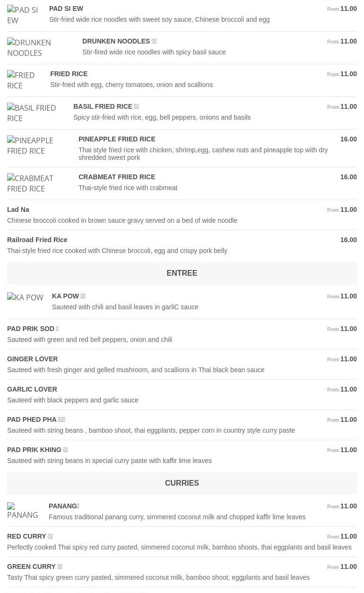The width and height of the screenshot is (364, 593).
Task: Click the Ka Pow dish thumbnail
Action: (x=25, y=297)
